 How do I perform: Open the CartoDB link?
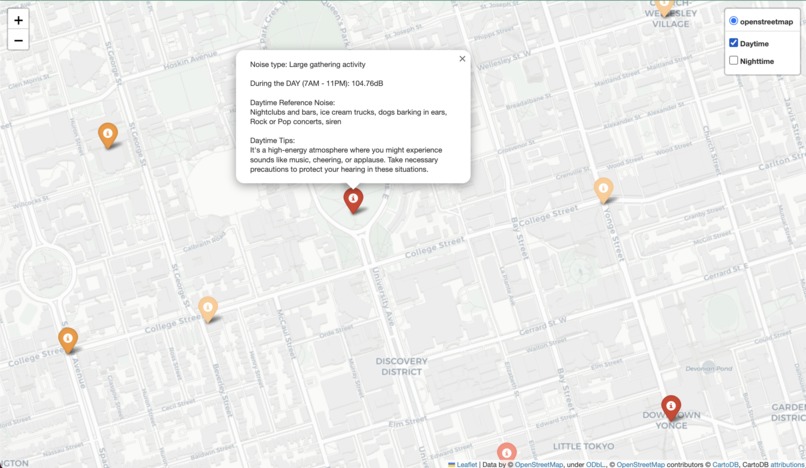[x=725, y=464]
